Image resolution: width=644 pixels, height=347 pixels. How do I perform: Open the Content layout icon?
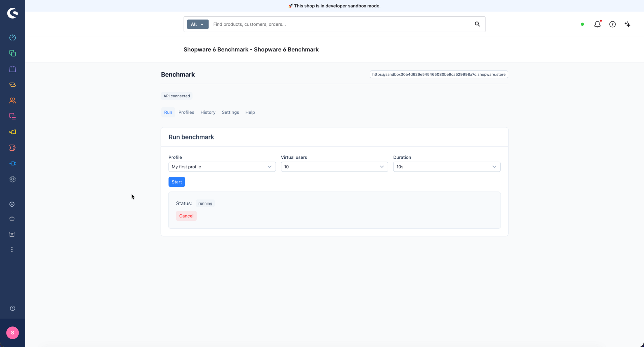pyautogui.click(x=13, y=116)
